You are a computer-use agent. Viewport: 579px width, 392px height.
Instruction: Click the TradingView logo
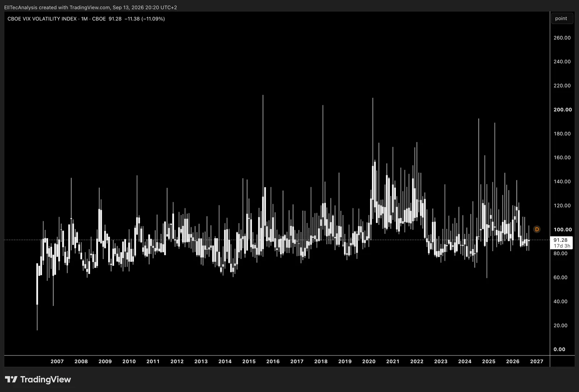click(x=38, y=379)
